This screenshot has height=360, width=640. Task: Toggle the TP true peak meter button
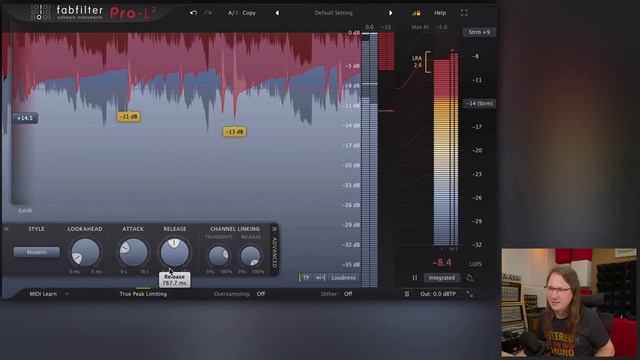304,278
